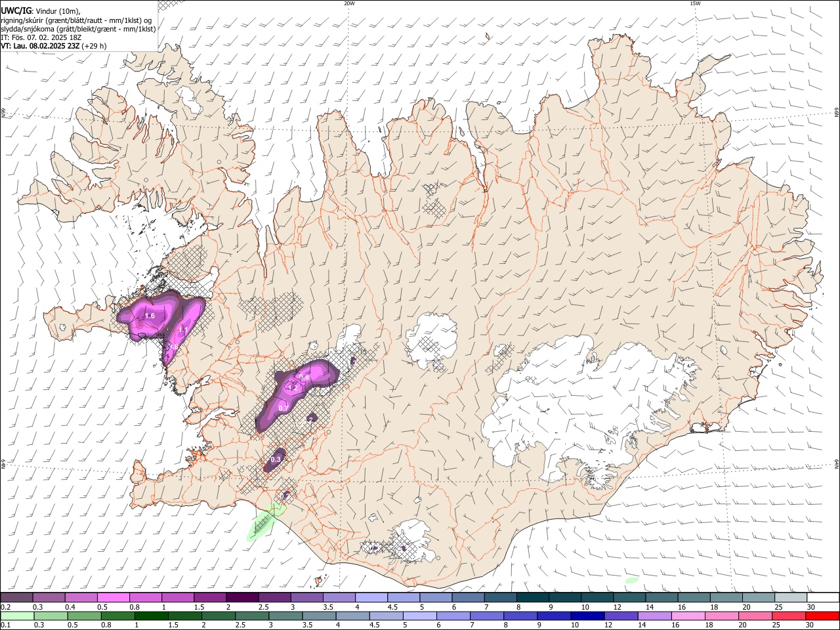Click the 0.2 label in the snow legend
The width and height of the screenshot is (840, 630).
5,607
